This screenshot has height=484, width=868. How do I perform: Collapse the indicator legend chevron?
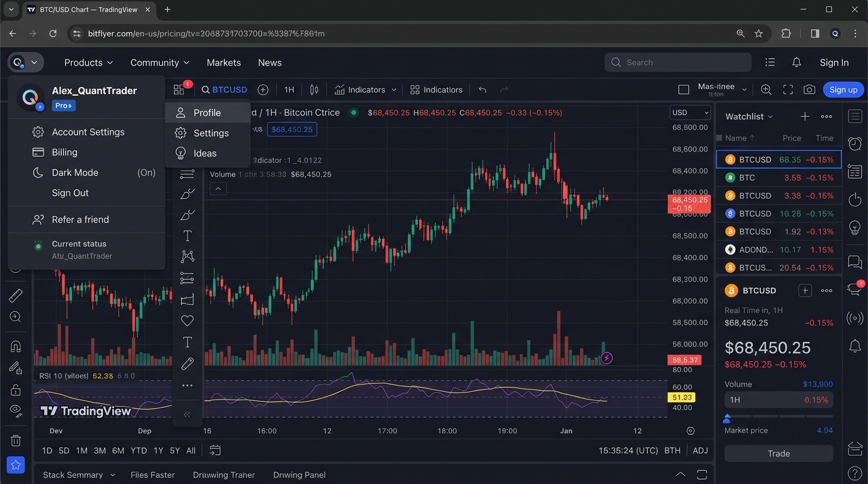pyautogui.click(x=218, y=188)
